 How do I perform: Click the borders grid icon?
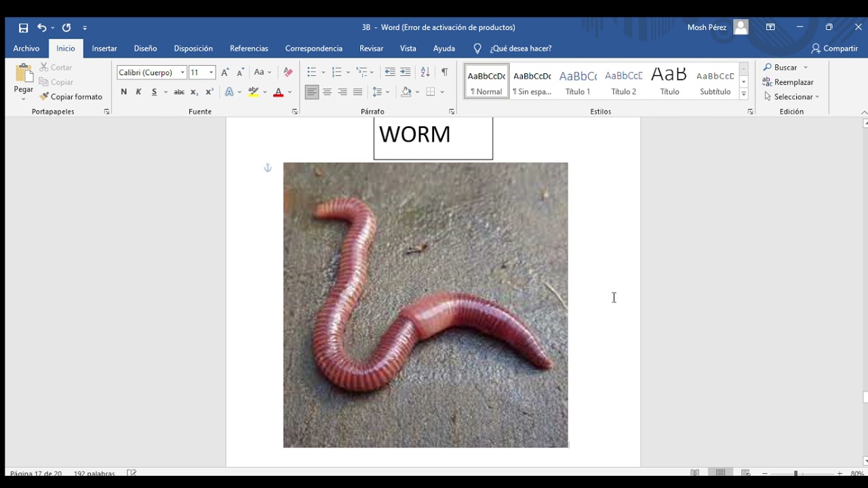(x=431, y=92)
